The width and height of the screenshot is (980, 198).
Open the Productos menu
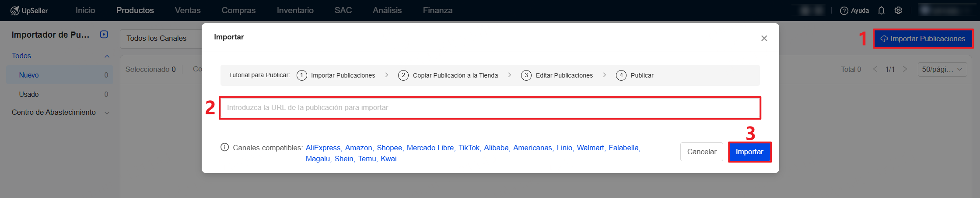(x=135, y=10)
